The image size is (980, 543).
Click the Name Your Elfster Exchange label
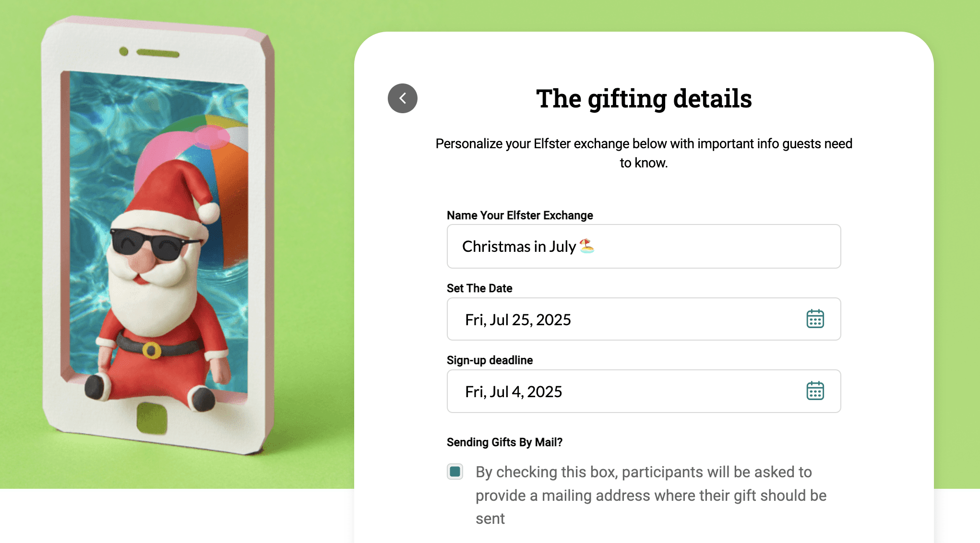(x=520, y=215)
